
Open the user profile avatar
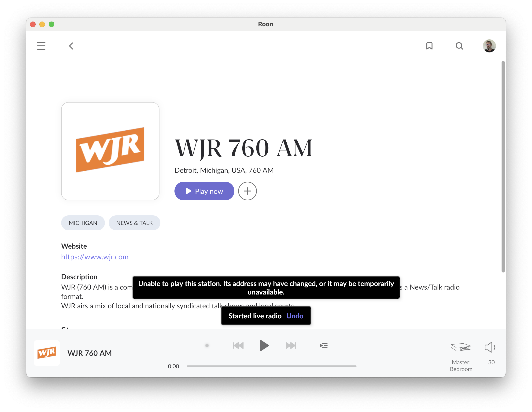(489, 46)
